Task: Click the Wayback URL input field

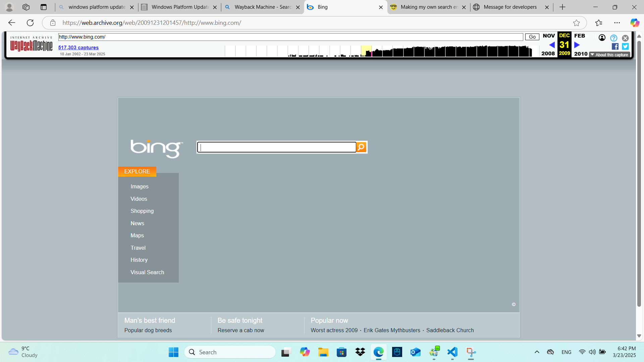Action: [290, 37]
